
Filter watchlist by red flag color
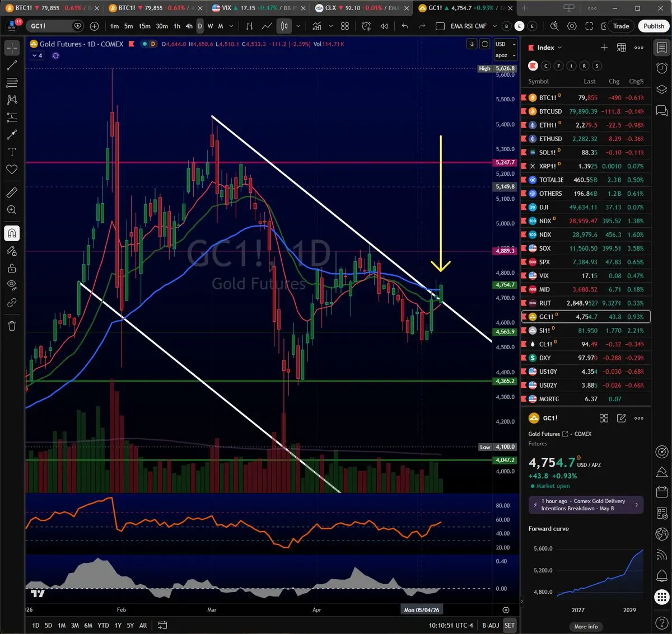tap(533, 66)
